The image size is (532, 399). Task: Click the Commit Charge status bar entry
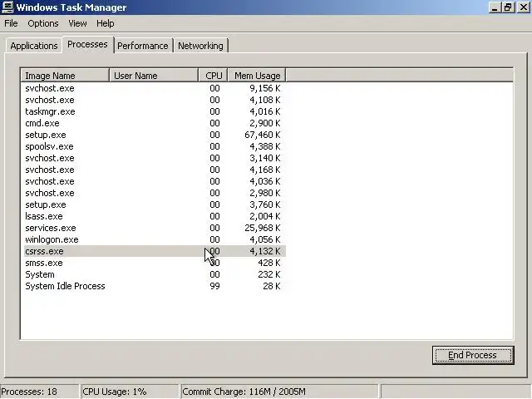[x=279, y=392]
